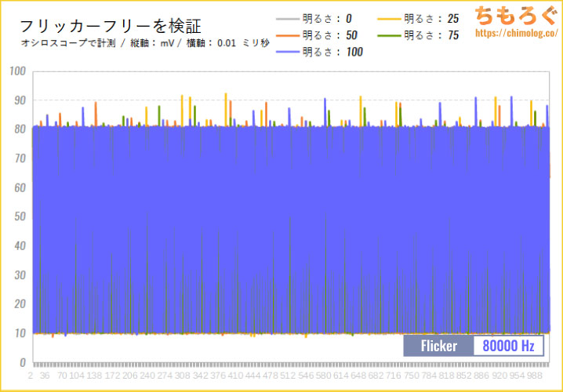Click the y-axis label 0
The image size is (563, 392).
(x=23, y=362)
